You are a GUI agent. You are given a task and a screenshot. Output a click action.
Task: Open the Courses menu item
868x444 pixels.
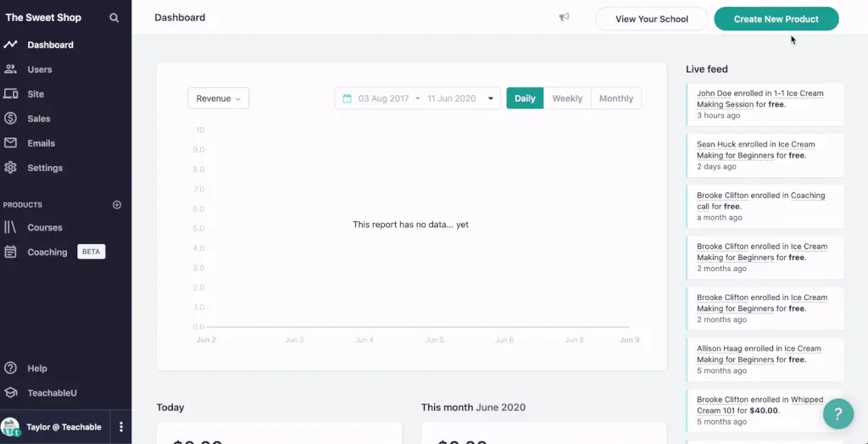point(45,228)
